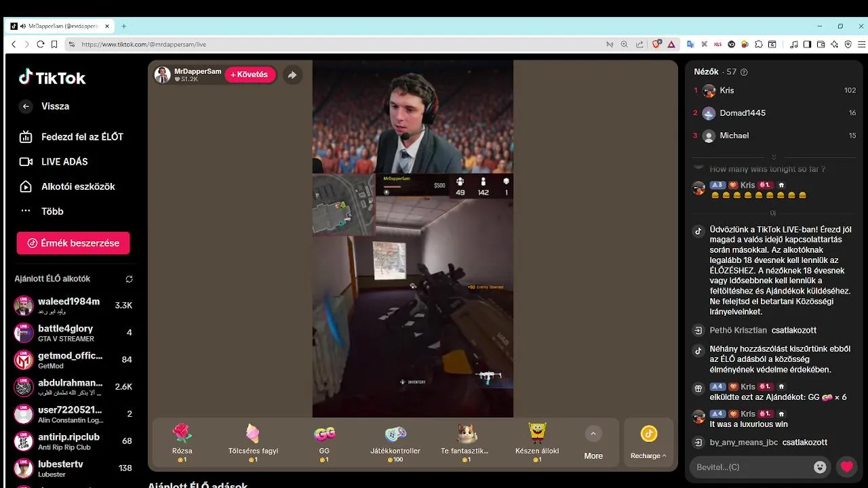The width and height of the screenshot is (868, 488).
Task: Click the chat input field Bevitel
Action: (x=752, y=467)
